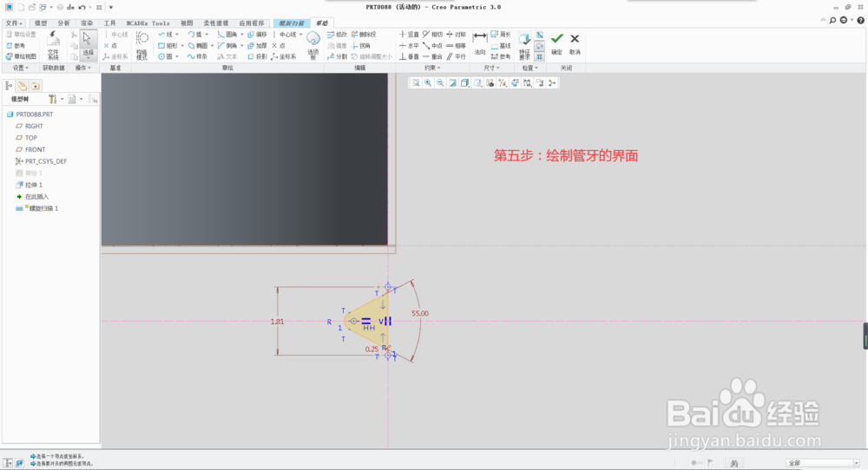Click the 偏移 offset tool
Image resolution: width=868 pixels, height=470 pixels.
point(258,35)
